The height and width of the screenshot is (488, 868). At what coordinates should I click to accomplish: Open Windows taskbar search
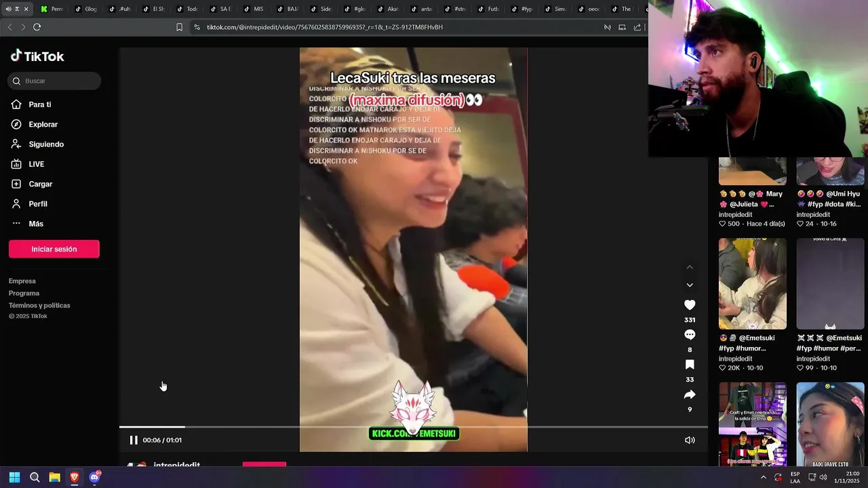tap(35, 477)
